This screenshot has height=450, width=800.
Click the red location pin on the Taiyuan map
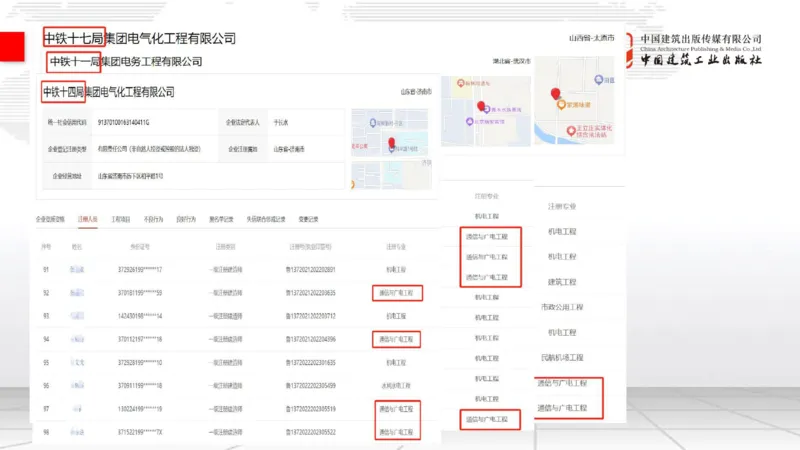[x=556, y=94]
